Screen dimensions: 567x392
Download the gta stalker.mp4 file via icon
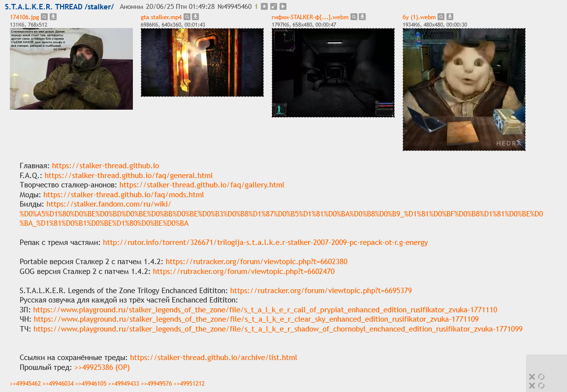195,17
